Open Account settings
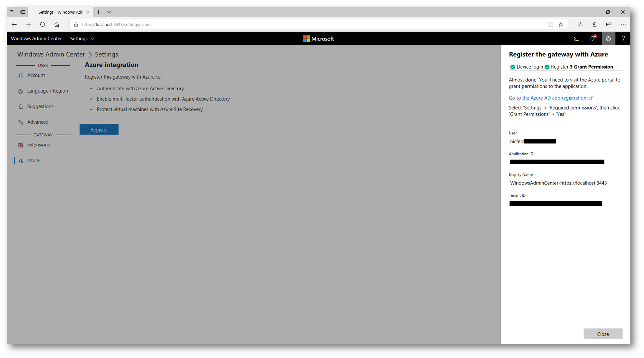 tap(36, 75)
